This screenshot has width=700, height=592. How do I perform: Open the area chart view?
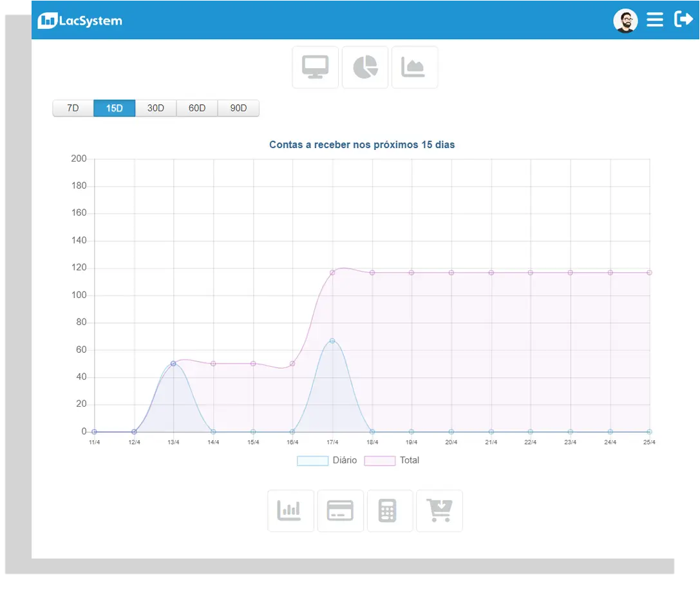pyautogui.click(x=414, y=67)
